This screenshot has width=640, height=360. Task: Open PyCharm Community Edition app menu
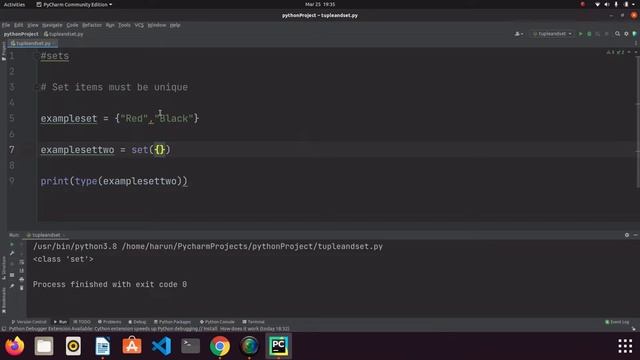click(74, 4)
